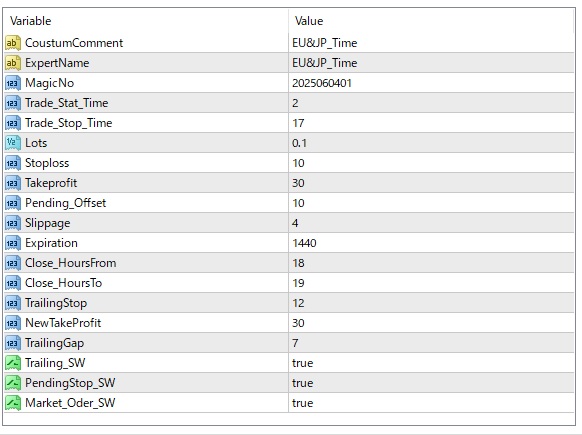Click the integer icon next to Expiration
Screen dimensions: 582x435
coord(13,243)
